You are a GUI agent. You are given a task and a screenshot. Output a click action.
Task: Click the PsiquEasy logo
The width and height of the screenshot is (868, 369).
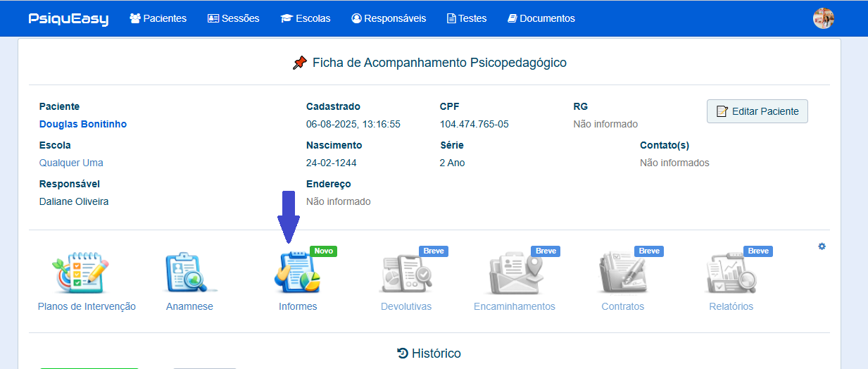pos(68,19)
